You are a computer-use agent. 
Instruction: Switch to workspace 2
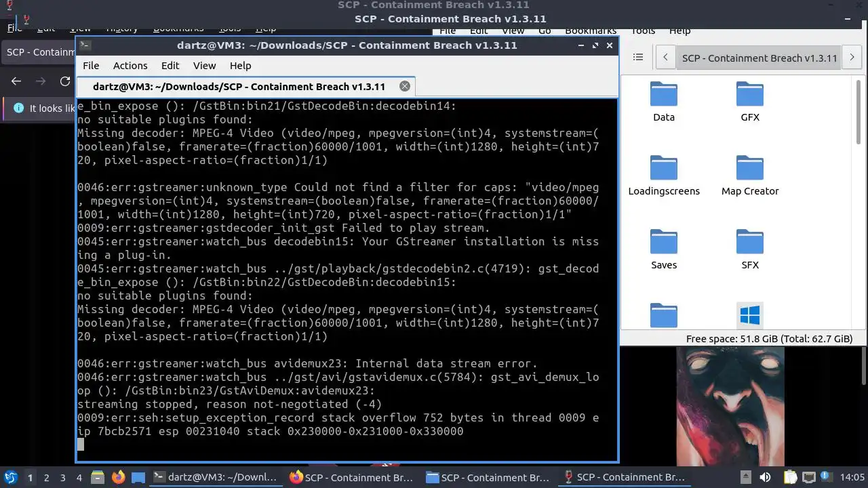[46, 477]
